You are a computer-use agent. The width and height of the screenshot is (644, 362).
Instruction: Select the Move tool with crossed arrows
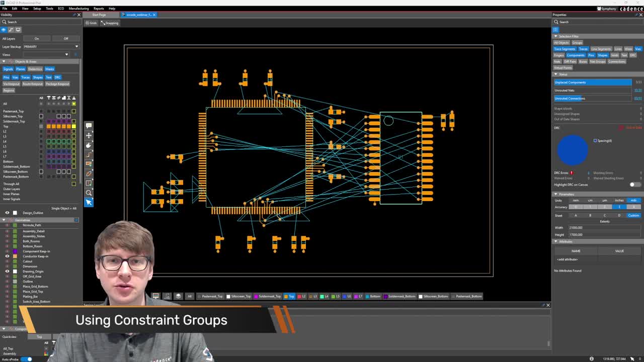click(89, 135)
